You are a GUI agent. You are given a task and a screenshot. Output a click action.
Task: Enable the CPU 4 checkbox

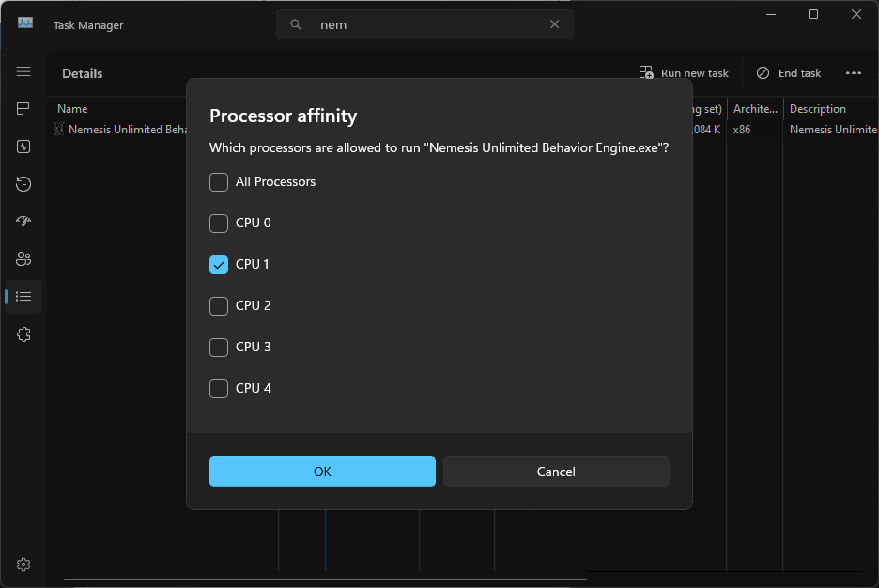point(219,389)
